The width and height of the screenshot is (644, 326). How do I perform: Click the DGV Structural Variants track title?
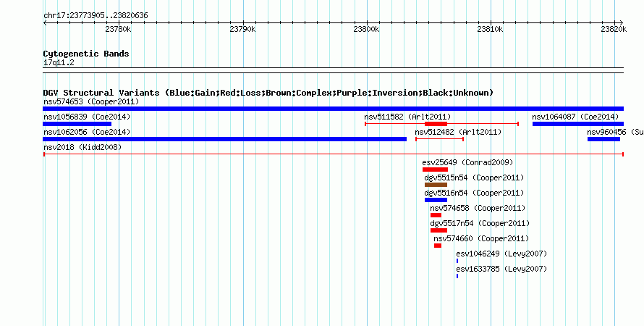click(268, 93)
